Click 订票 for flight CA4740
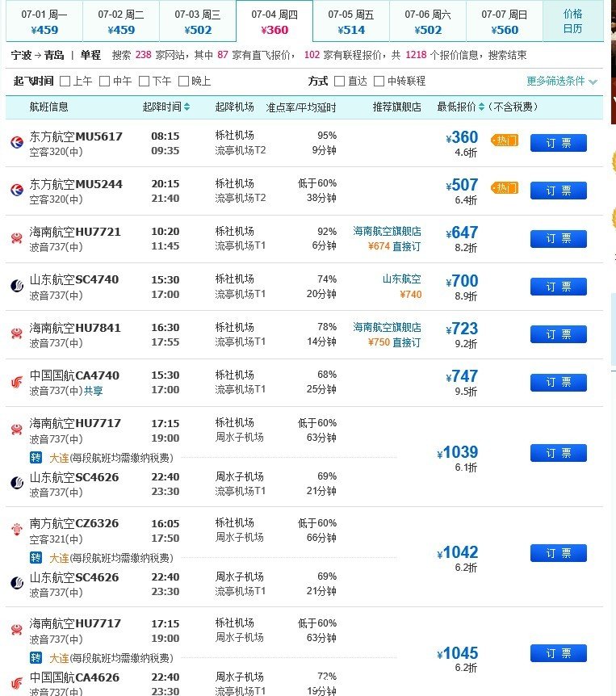The image size is (616, 696). click(x=559, y=382)
